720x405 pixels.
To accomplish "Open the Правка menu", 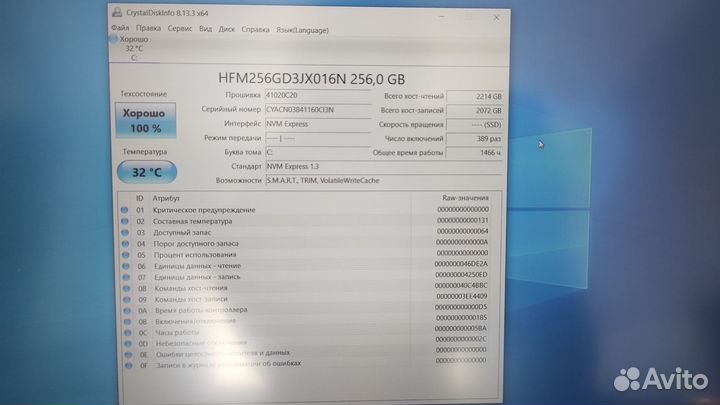I will tap(148, 28).
